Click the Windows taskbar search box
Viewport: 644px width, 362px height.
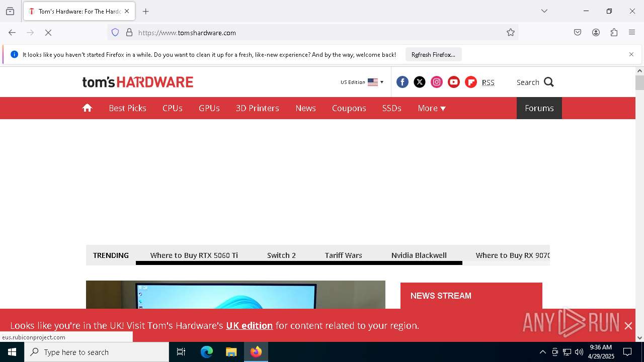click(97, 352)
